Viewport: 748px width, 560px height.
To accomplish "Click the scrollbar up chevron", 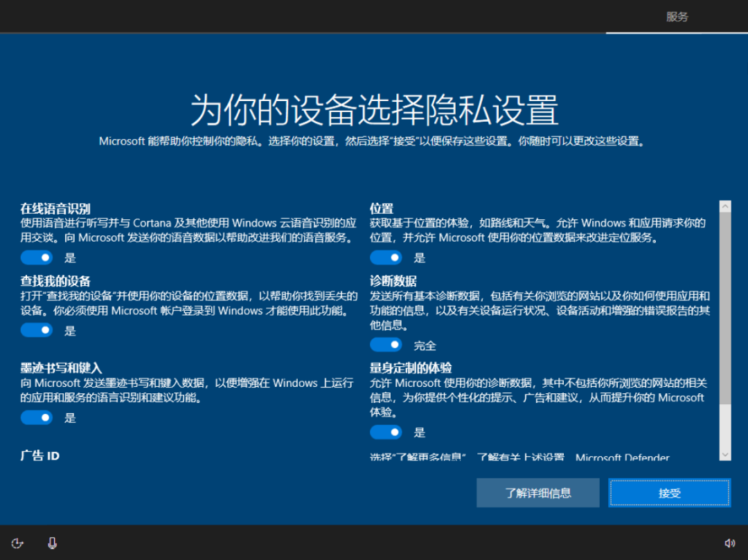I will [x=726, y=205].
